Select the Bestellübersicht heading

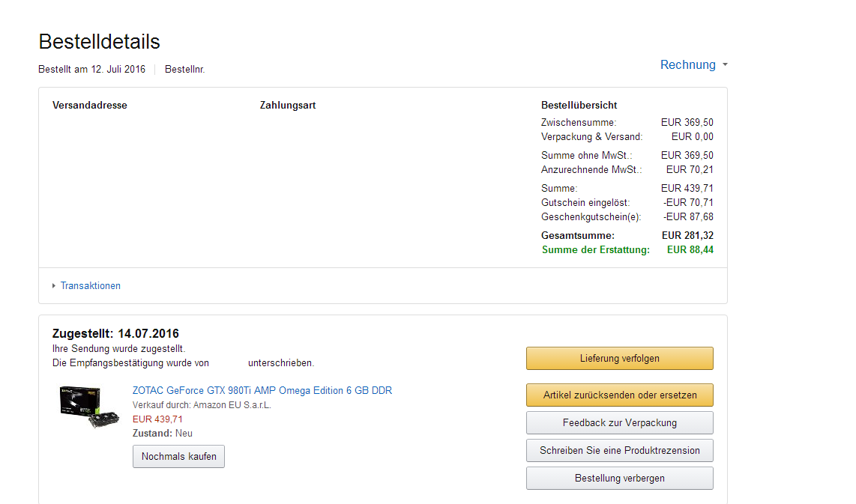point(579,106)
